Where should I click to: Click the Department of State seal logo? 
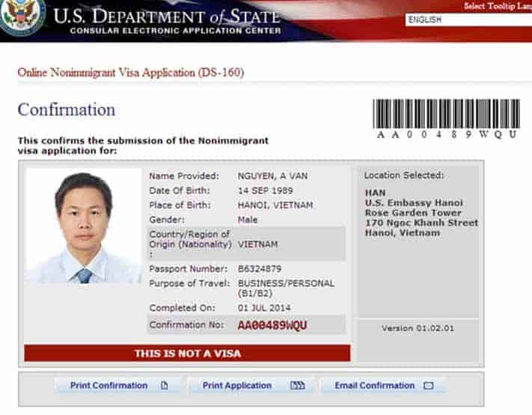(x=22, y=17)
